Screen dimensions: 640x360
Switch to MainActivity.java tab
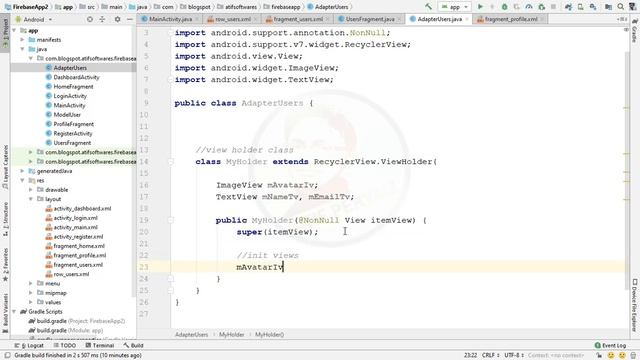[170, 19]
